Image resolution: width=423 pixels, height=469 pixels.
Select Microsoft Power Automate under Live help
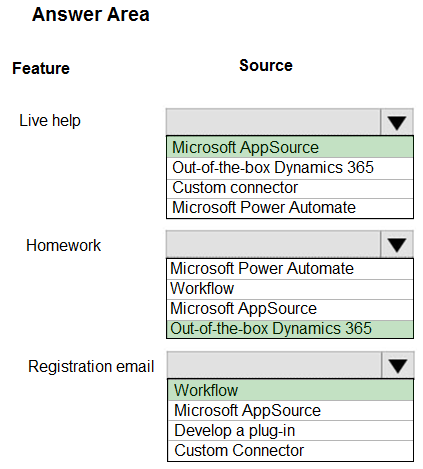[x=290, y=208]
